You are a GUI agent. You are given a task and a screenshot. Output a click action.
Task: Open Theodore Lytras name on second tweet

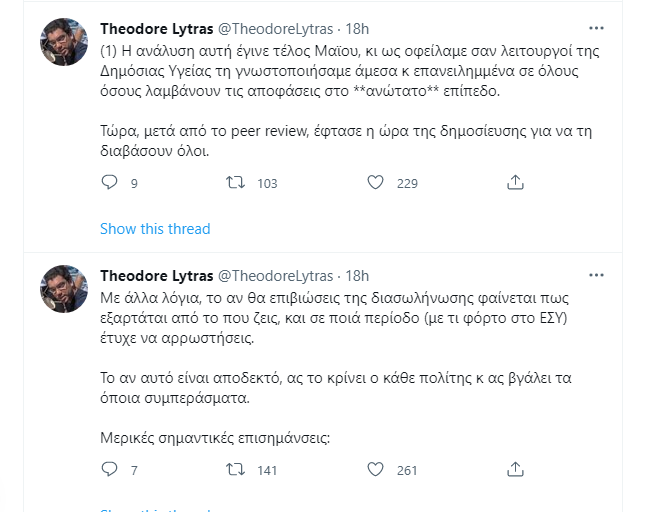coord(155,276)
